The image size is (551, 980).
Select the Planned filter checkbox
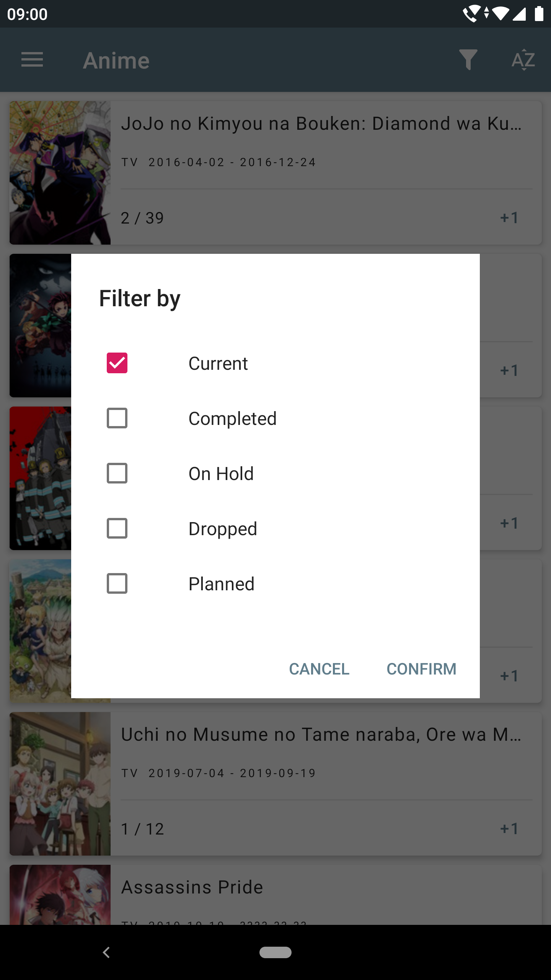(117, 583)
